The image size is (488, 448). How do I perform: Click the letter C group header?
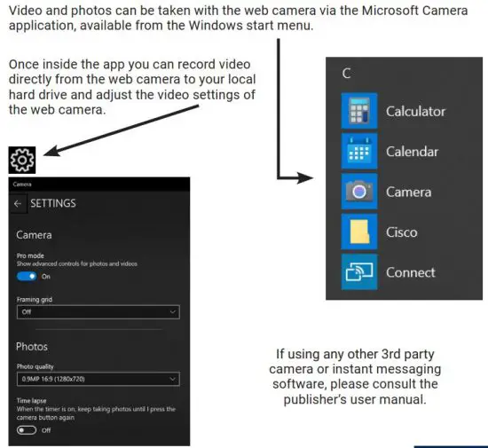click(346, 74)
